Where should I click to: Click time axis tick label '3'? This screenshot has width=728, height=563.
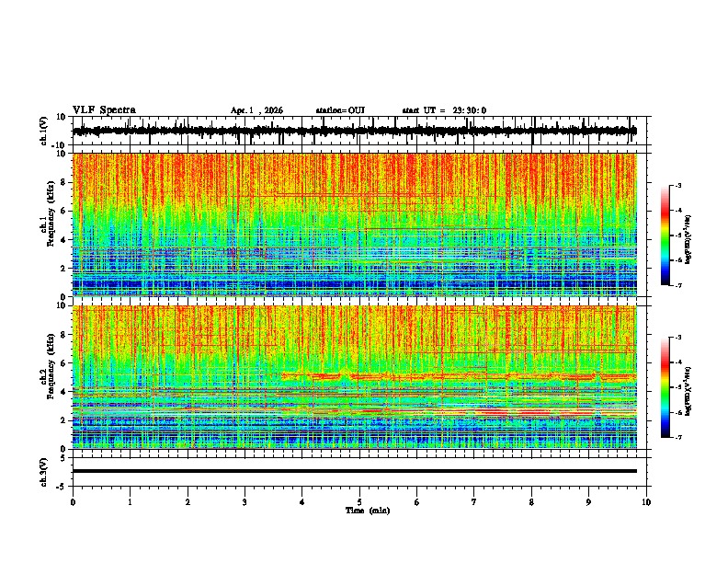245,502
